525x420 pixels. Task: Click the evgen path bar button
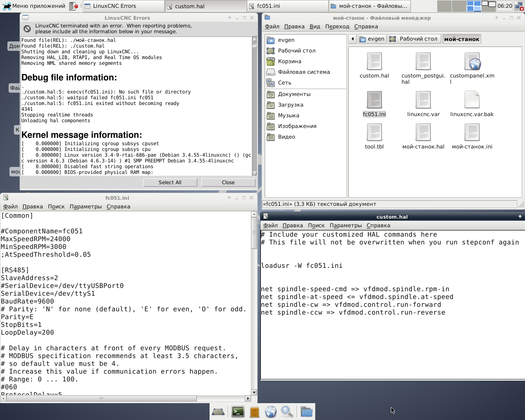372,39
